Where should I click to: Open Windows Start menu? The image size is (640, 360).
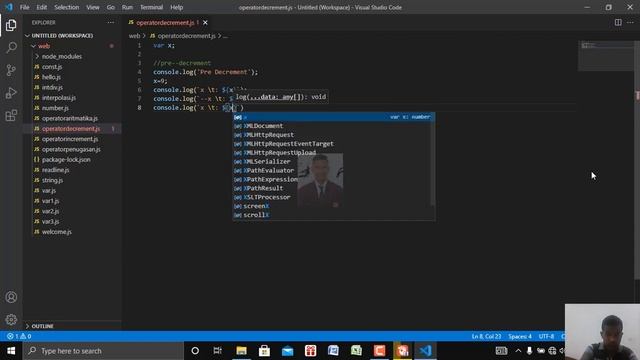11,351
